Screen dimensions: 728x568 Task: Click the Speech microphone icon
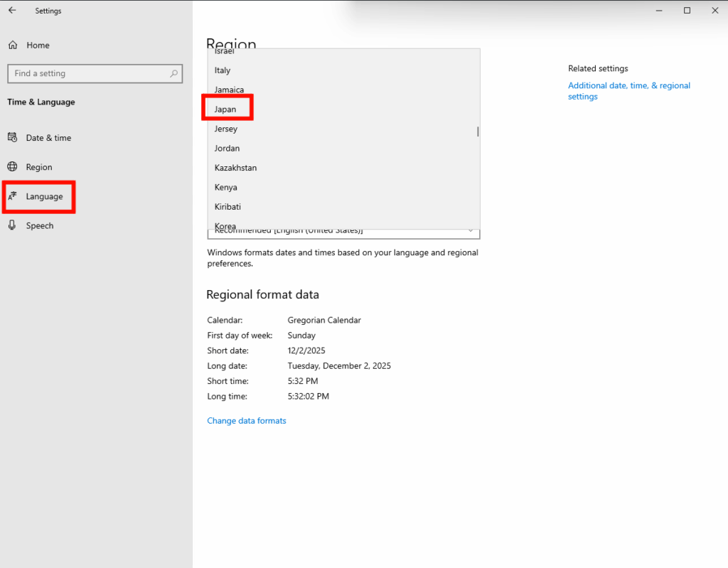[x=13, y=225]
